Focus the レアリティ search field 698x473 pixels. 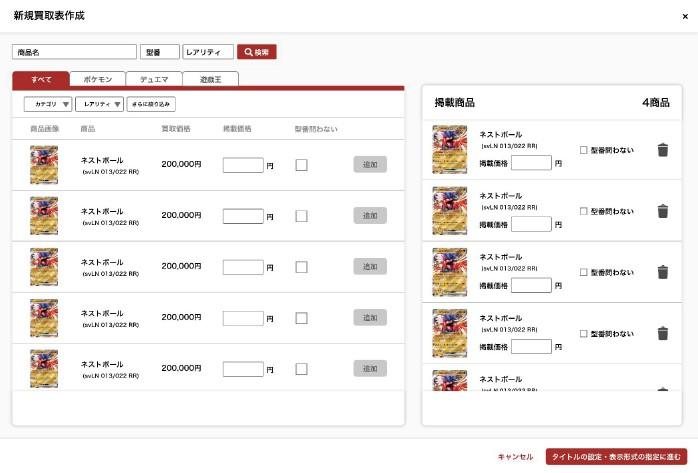tap(208, 52)
